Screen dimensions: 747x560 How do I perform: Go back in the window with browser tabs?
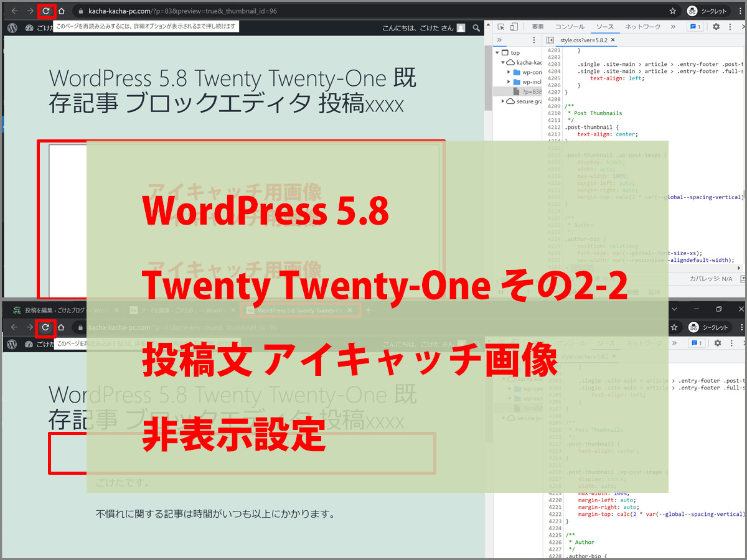14,327
